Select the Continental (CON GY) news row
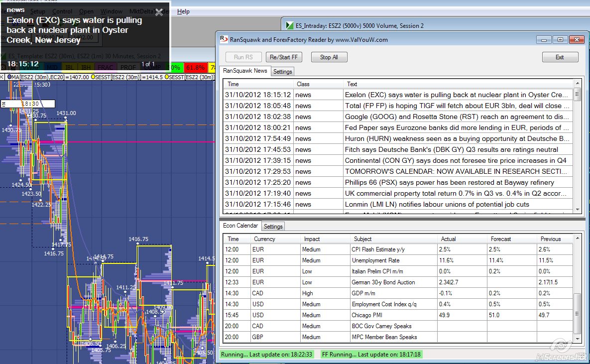The height and width of the screenshot is (364, 590). 398,160
